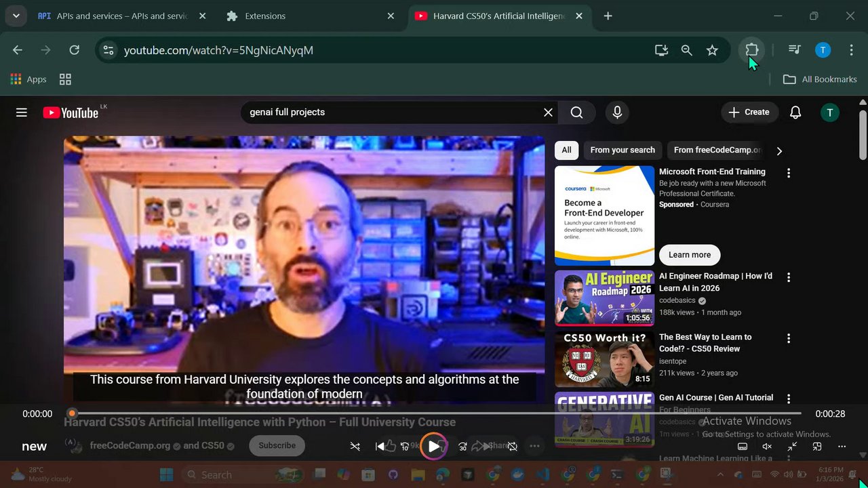The width and height of the screenshot is (868, 488).
Task: Show more filter chips with right chevron
Action: [779, 150]
